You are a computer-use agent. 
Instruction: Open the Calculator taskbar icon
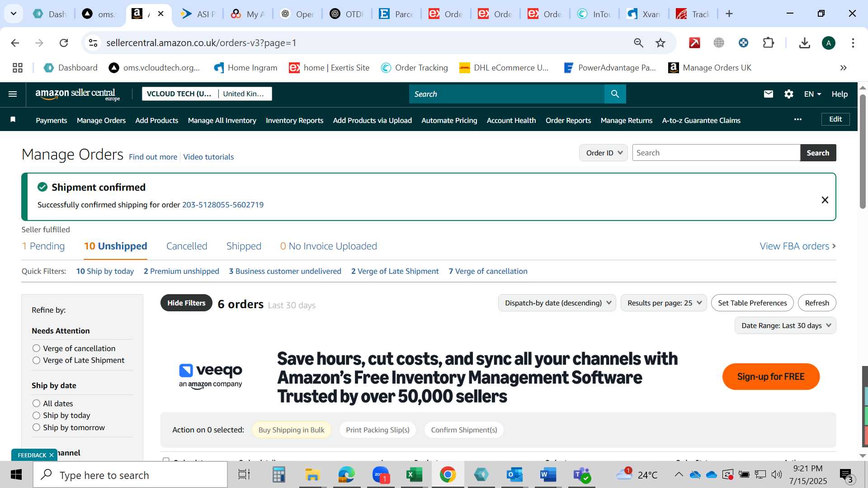[x=279, y=475]
